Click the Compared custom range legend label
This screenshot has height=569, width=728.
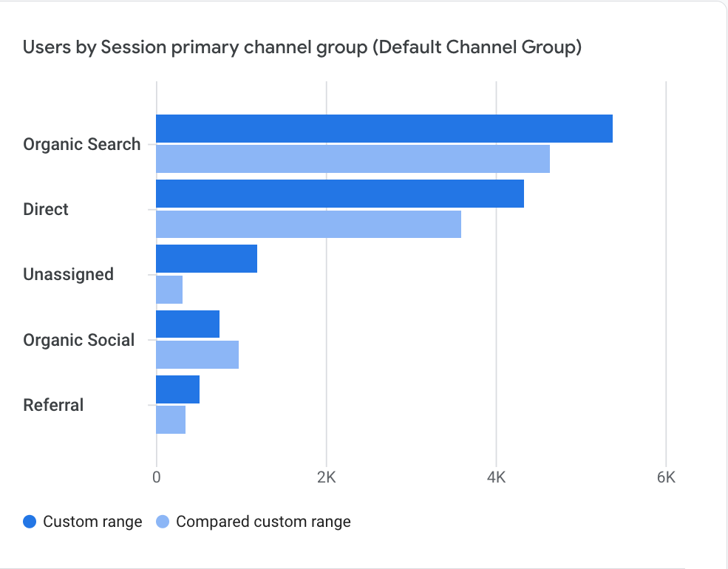click(263, 522)
